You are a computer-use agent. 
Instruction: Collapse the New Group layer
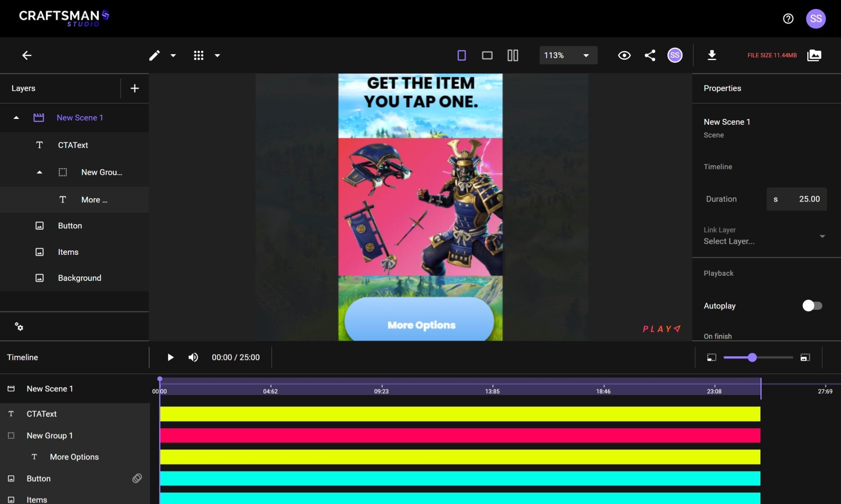tap(39, 173)
